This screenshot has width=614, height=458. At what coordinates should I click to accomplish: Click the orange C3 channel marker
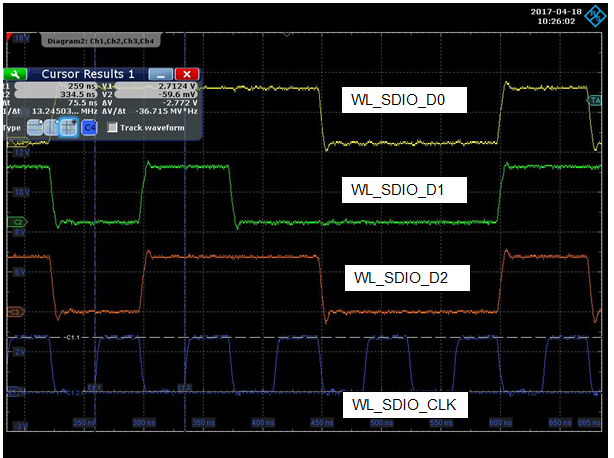click(x=16, y=312)
